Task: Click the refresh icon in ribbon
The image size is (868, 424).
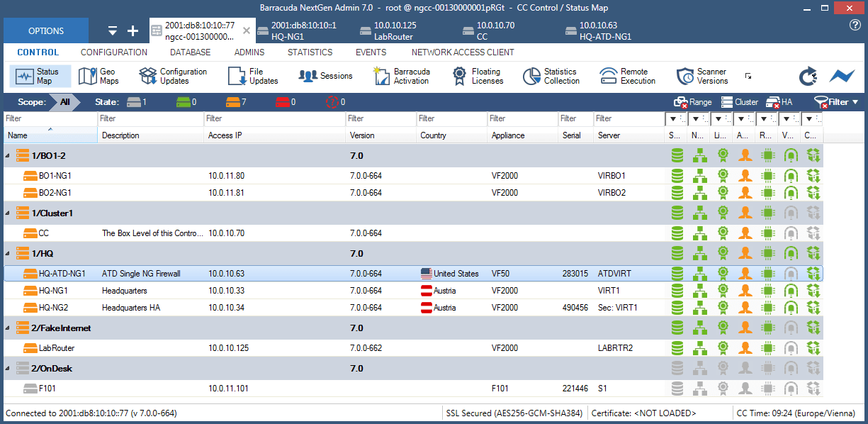Action: [x=808, y=76]
